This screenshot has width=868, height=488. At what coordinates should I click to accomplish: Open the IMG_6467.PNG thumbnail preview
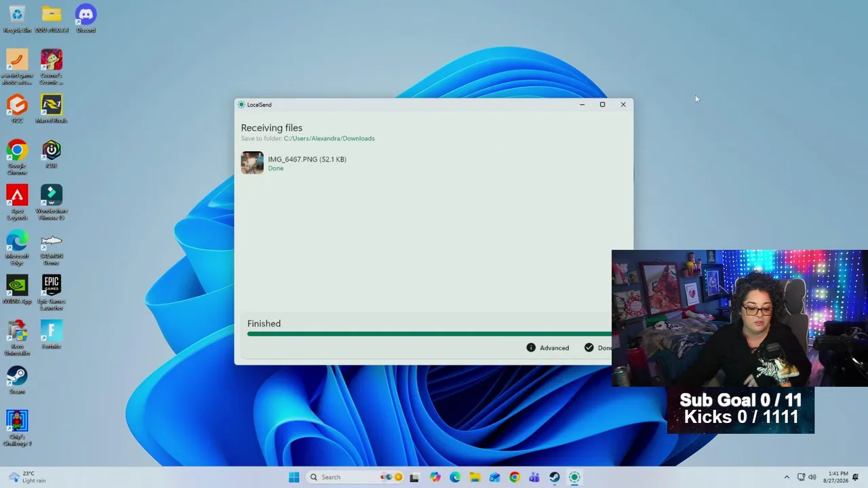click(252, 163)
